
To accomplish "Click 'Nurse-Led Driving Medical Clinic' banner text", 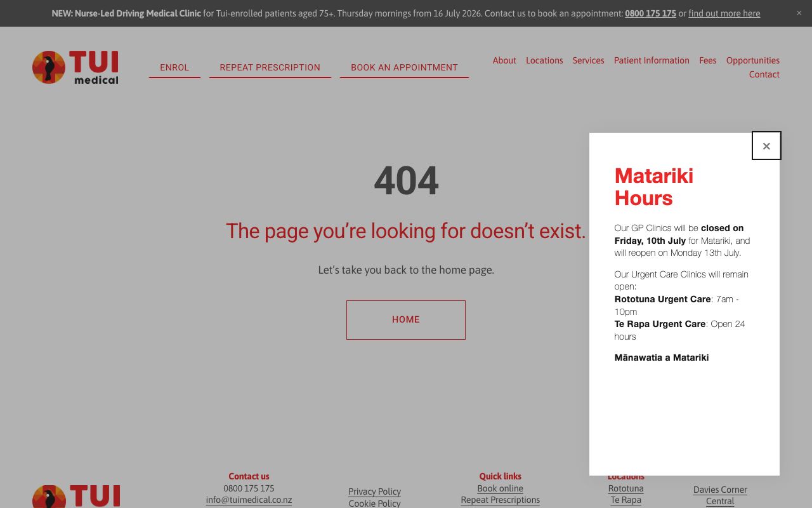I will [138, 13].
